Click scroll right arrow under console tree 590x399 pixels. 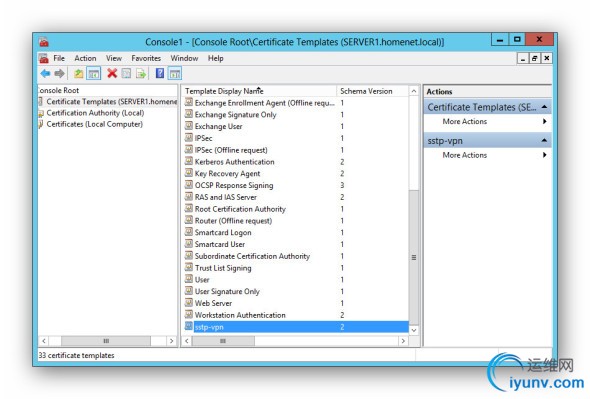(172, 341)
